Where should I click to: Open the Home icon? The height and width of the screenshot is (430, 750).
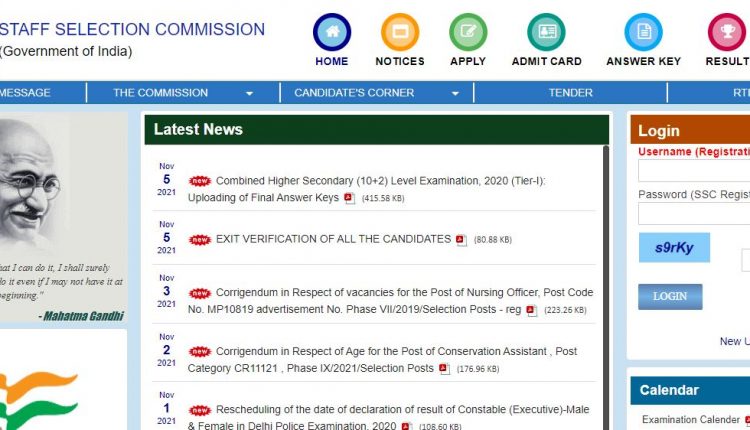click(x=331, y=32)
